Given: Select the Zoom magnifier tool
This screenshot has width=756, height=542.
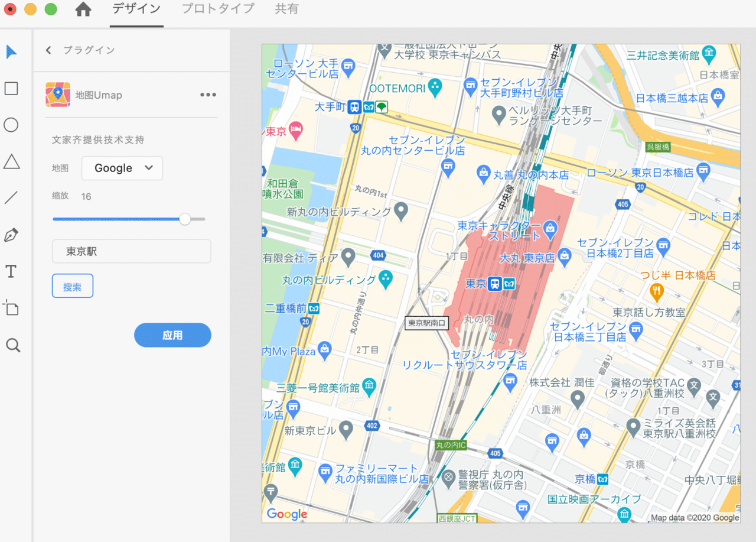Looking at the screenshot, I should point(12,345).
